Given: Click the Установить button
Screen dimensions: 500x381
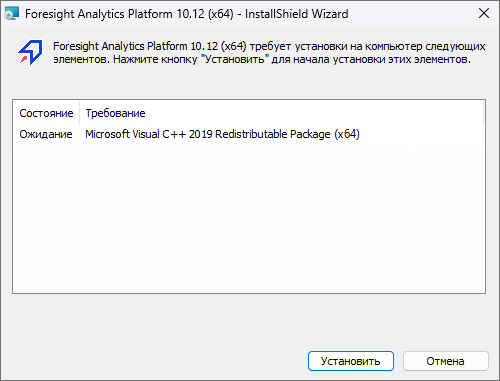Looking at the screenshot, I should (x=351, y=361).
